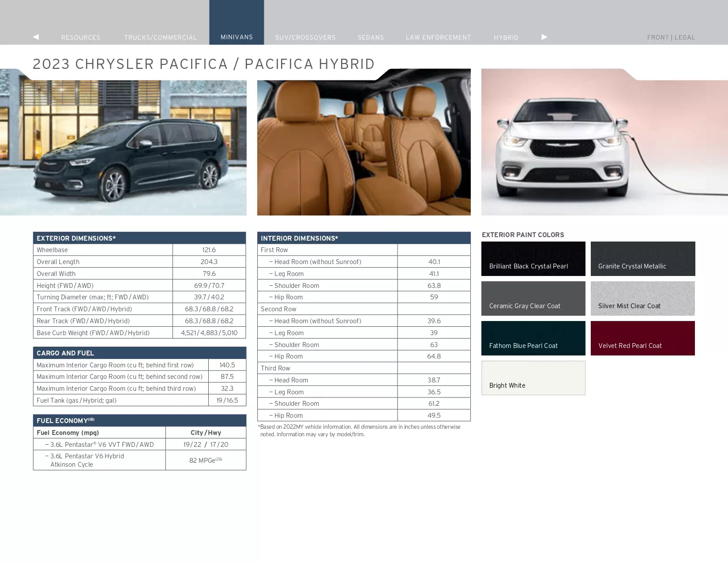
Task: Click the Exterior Dimensions table header
Action: [139, 238]
